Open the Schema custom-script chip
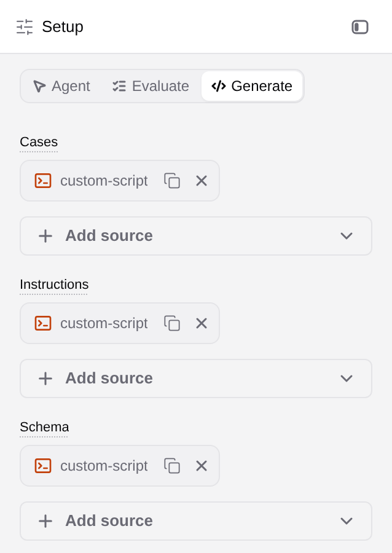This screenshot has height=553, width=392. tap(120, 466)
